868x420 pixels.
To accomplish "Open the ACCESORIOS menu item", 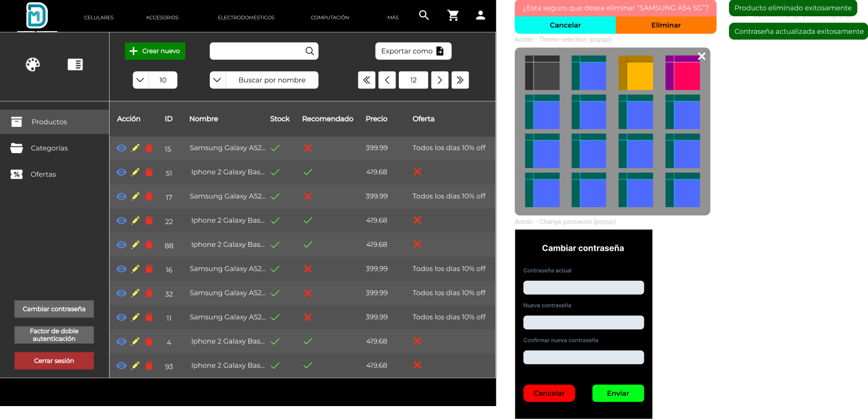I will click(162, 18).
